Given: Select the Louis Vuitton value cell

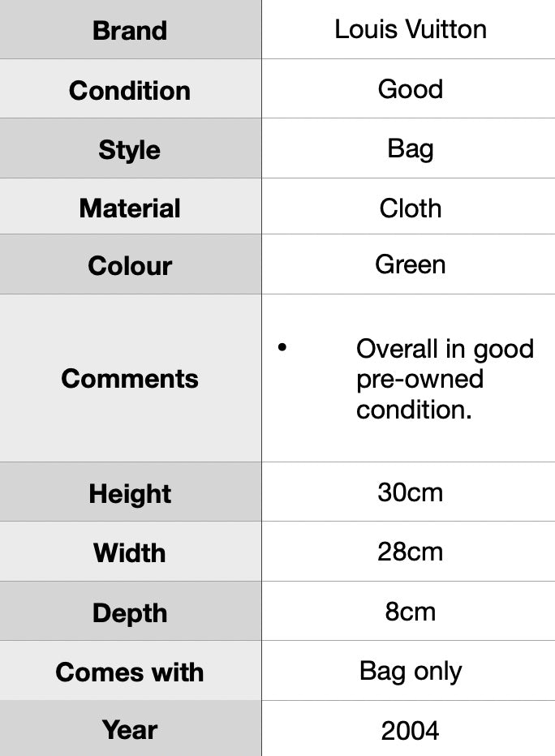Looking at the screenshot, I should (x=411, y=29).
